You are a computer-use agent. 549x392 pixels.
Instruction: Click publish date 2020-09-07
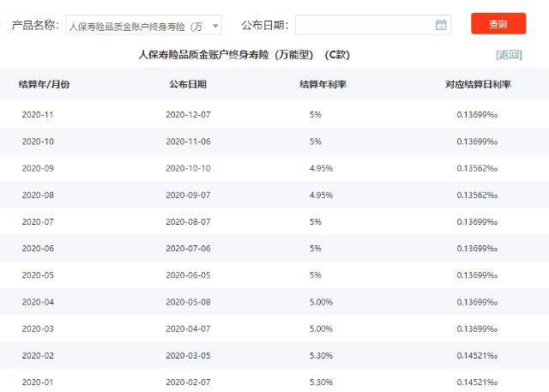pos(188,195)
